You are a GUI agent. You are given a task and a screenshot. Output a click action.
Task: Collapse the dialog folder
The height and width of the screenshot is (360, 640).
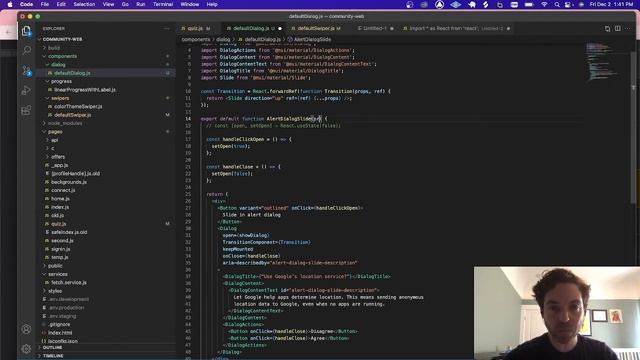(58, 64)
